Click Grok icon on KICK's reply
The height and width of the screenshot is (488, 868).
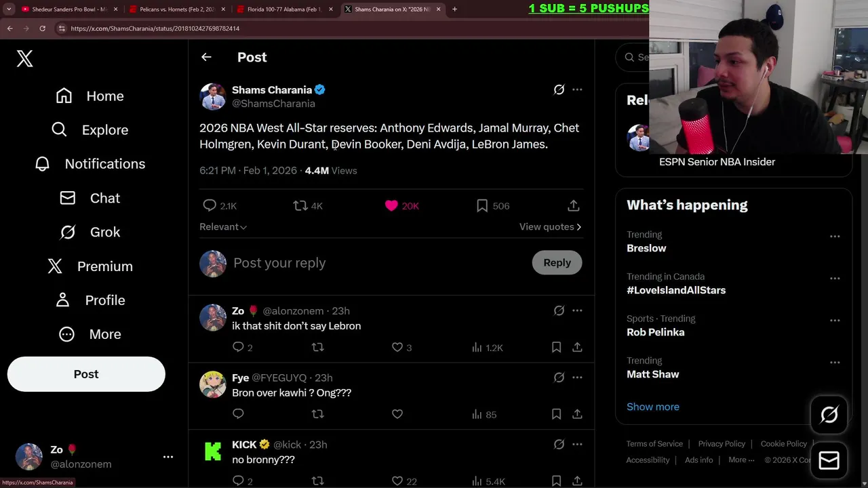[x=559, y=445]
